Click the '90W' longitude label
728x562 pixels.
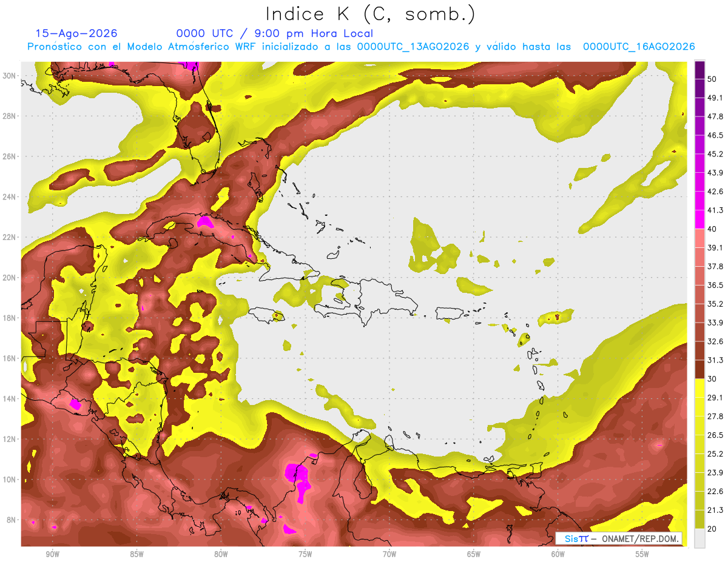(52, 554)
